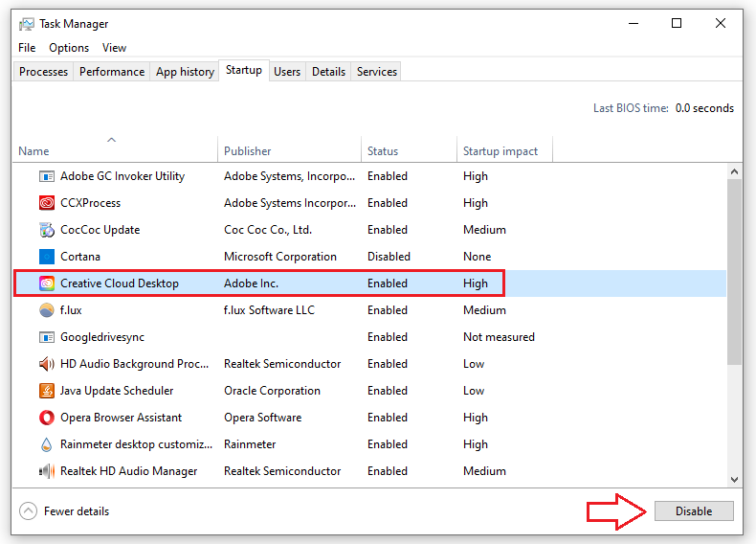Image resolution: width=756 pixels, height=544 pixels.
Task: Click the Creative Cloud Desktop icon
Action: pos(47,283)
